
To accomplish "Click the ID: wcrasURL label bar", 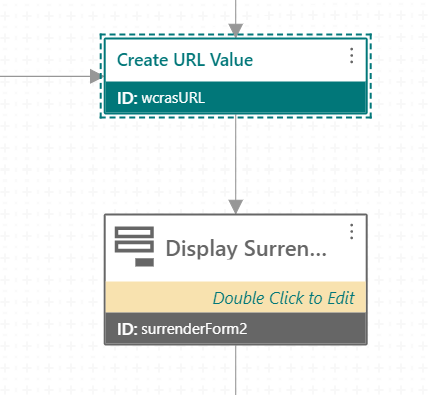I will [236, 98].
